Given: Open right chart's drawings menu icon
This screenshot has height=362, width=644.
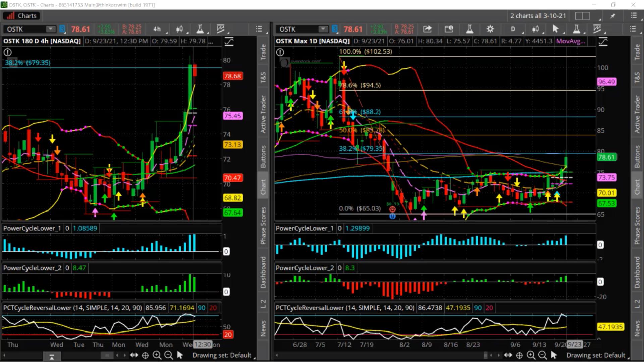Looking at the screenshot, I should coord(597,29).
